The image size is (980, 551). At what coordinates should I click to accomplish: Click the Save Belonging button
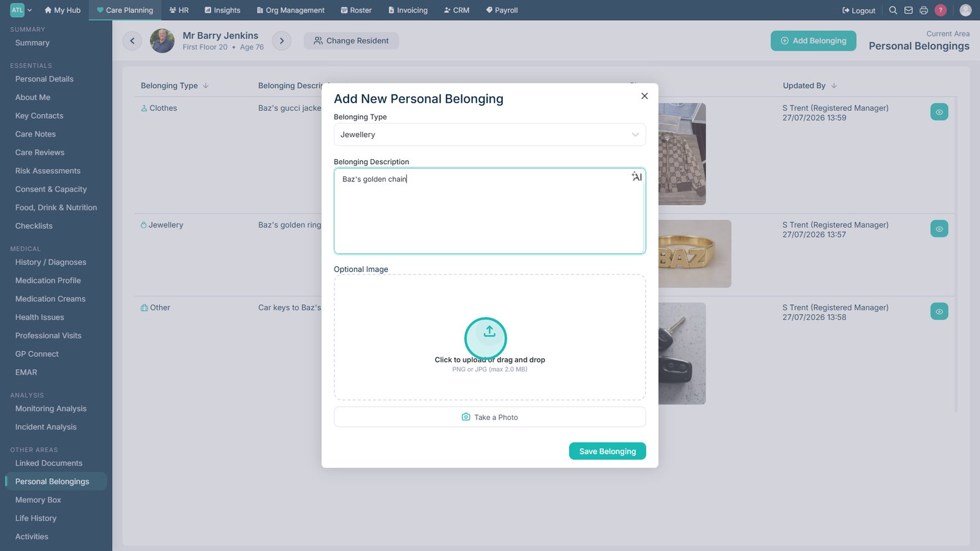click(608, 451)
